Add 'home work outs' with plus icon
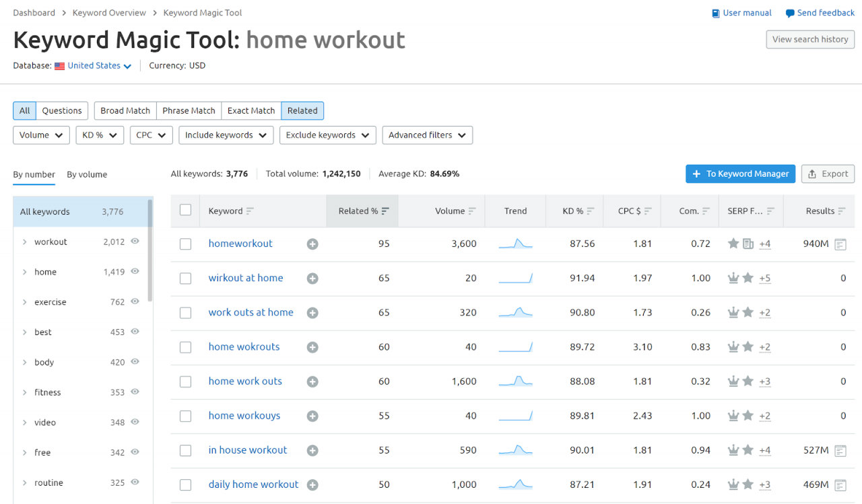 pos(312,382)
